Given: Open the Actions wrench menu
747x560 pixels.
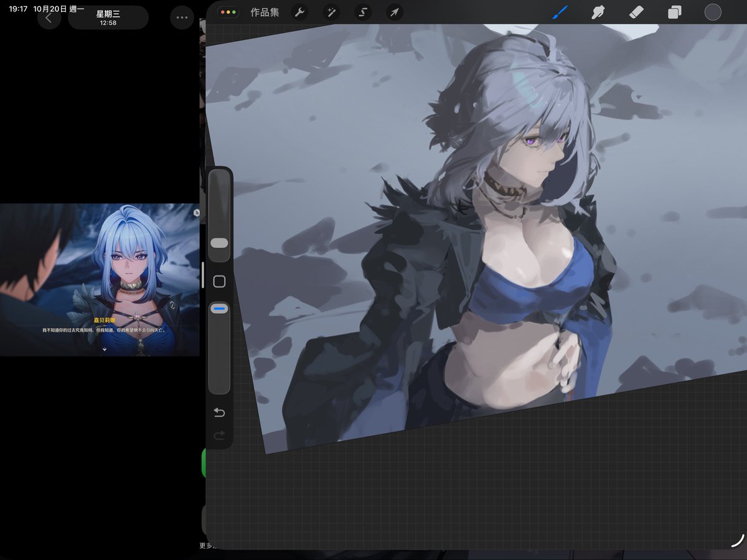Looking at the screenshot, I should [299, 12].
